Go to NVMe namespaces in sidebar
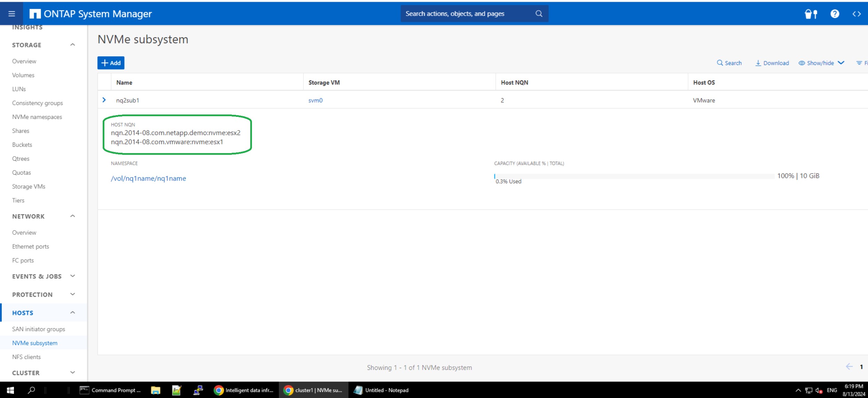The width and height of the screenshot is (868, 398). click(x=37, y=117)
